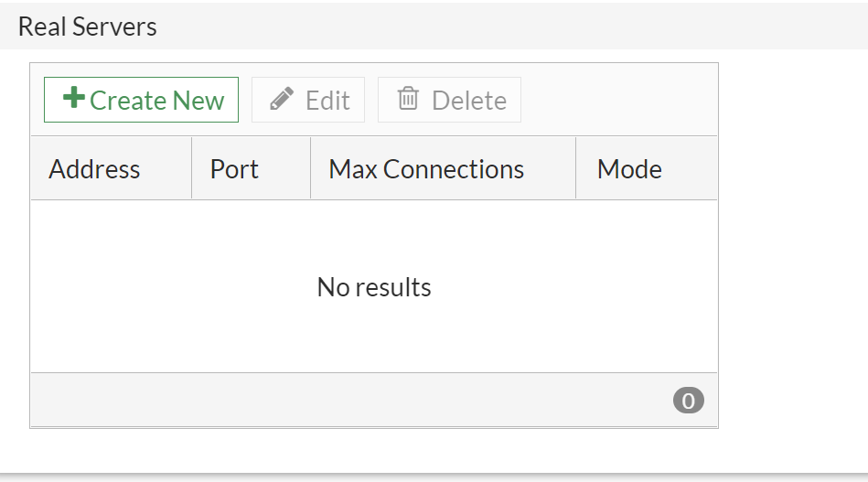Click blank toolbar space right of Delete
Viewport: 868px width, 482px height.
[619, 100]
